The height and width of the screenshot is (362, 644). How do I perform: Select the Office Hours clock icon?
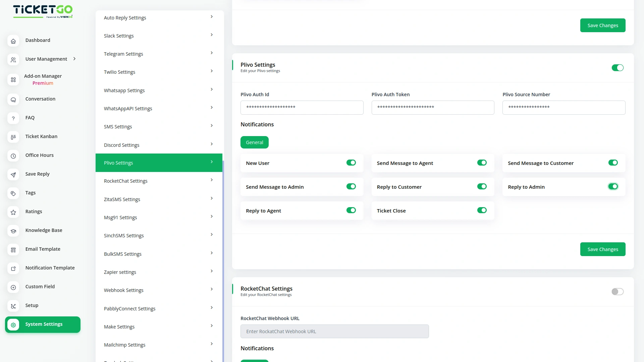(13, 156)
